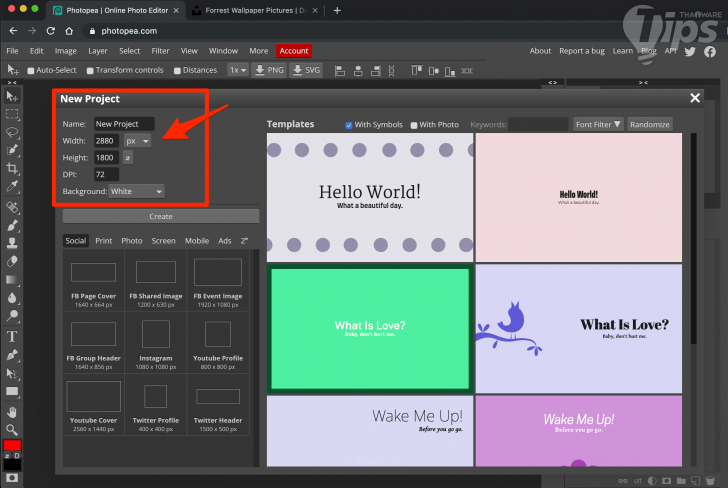The image size is (728, 488).
Task: Open the Filter menu
Action: (x=160, y=50)
